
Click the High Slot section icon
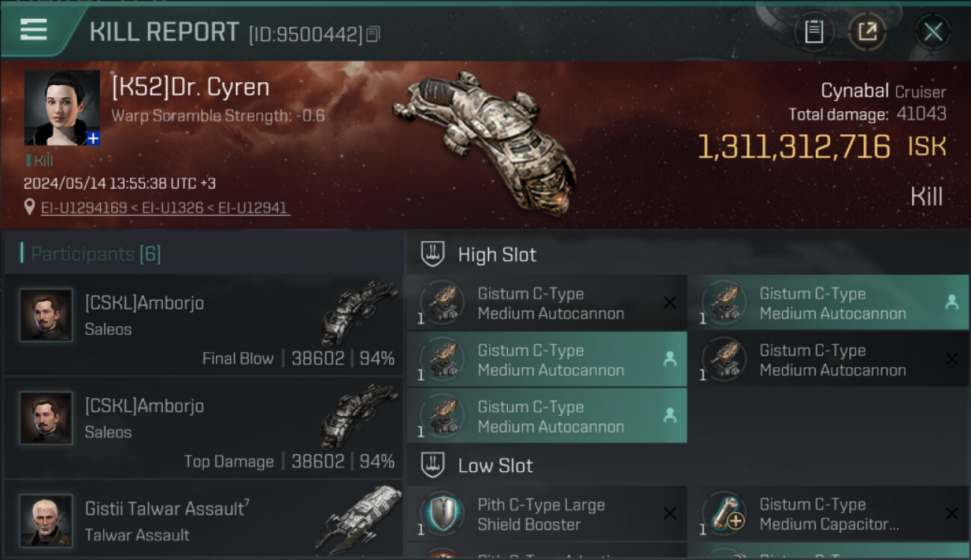[x=433, y=254]
